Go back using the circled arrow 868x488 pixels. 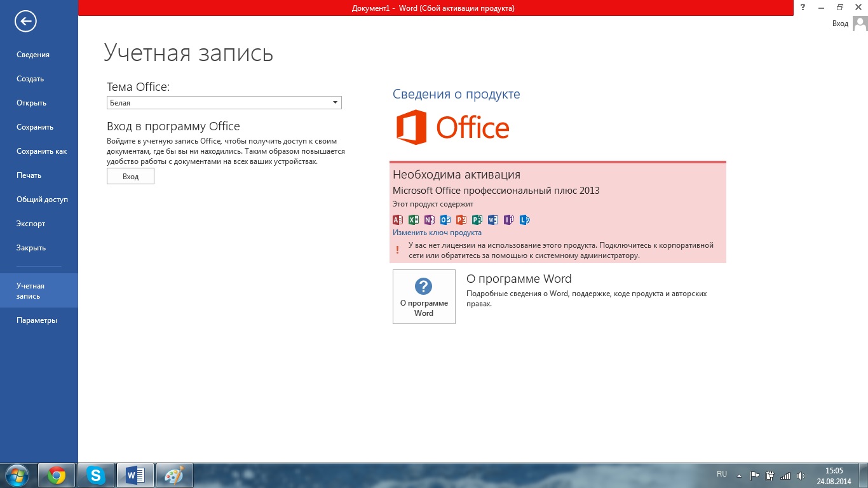(26, 22)
